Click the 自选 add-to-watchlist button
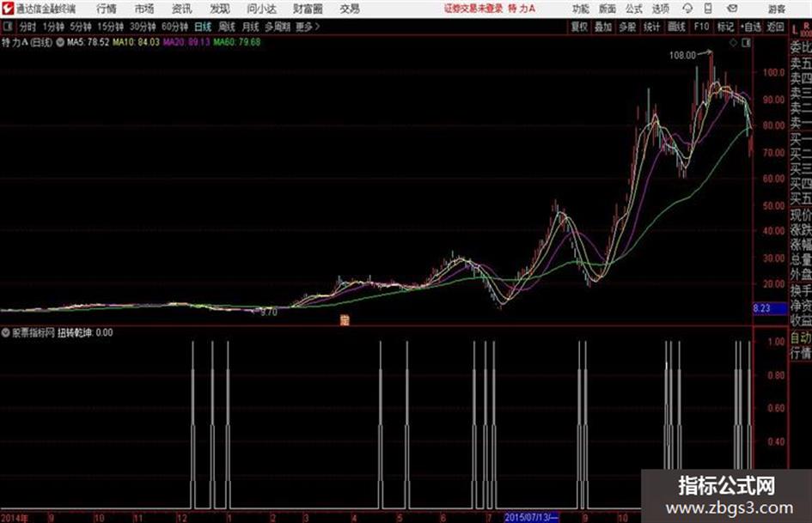 tap(751, 27)
